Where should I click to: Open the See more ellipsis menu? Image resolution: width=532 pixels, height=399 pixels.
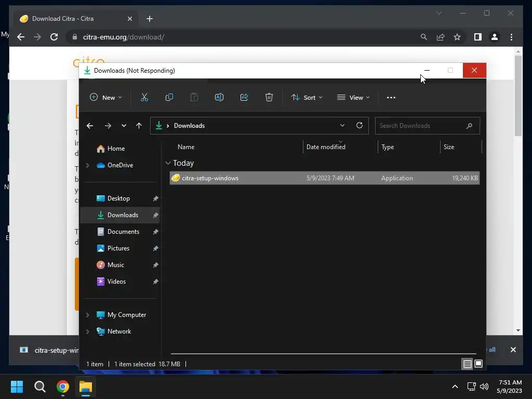(391, 97)
